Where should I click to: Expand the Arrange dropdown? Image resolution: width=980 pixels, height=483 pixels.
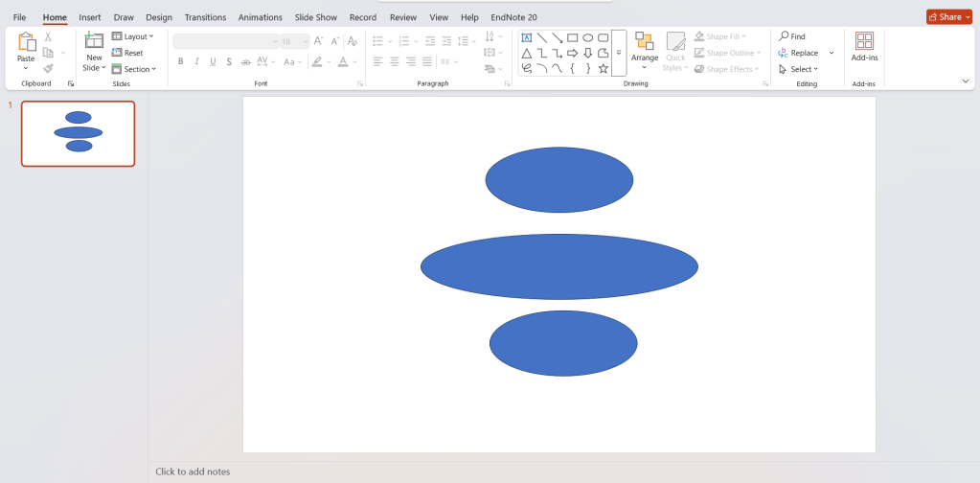coord(645,57)
